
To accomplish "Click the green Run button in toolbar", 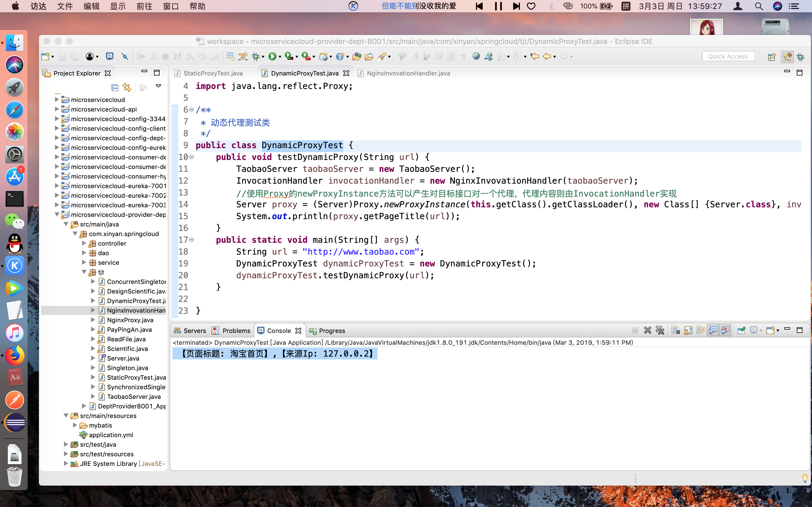I will pyautogui.click(x=272, y=57).
